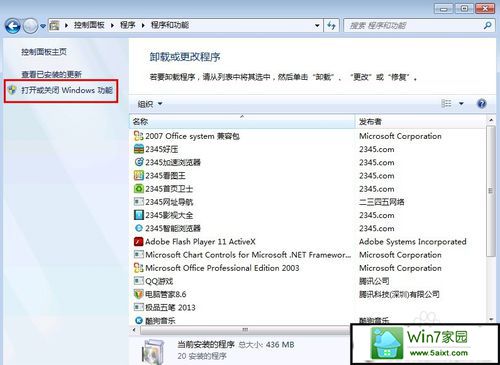500x365 pixels.
Task: Click the 极品五笔 2013 icon
Action: coord(138,307)
